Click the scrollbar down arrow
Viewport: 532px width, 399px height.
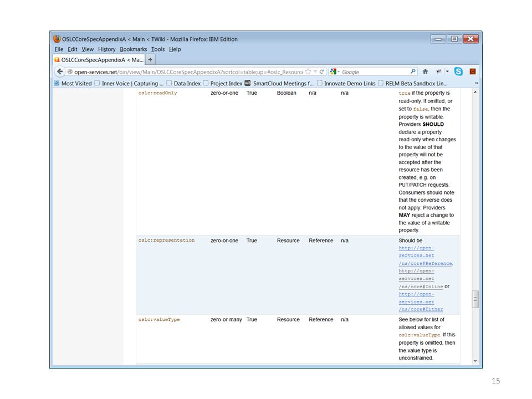[x=475, y=361]
